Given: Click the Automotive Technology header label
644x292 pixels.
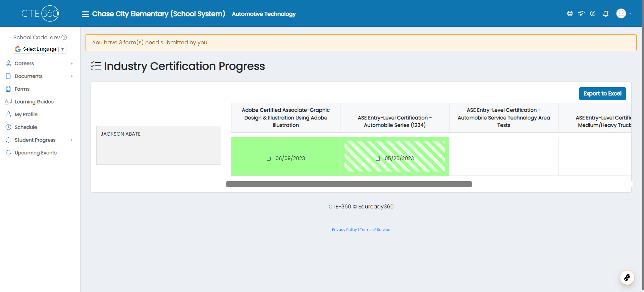Looking at the screenshot, I should pos(264,14).
